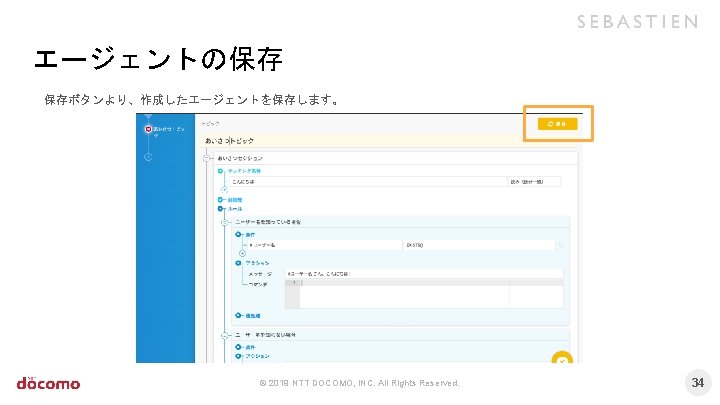The height and width of the screenshot is (405, 720).
Task: Collapse the first rule ユーザー名を知っている場合
Action: click(225, 222)
